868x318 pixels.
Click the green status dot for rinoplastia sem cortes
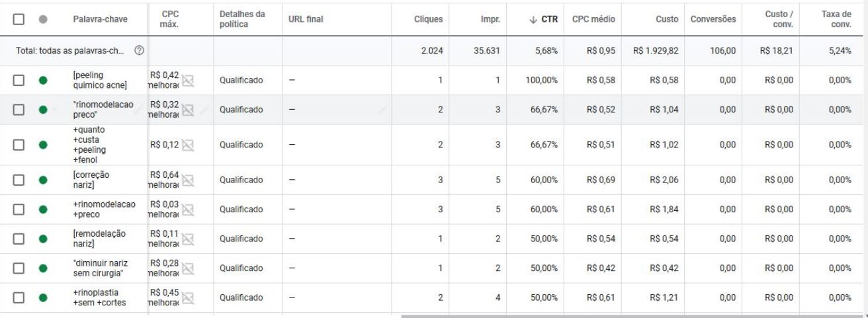click(43, 298)
